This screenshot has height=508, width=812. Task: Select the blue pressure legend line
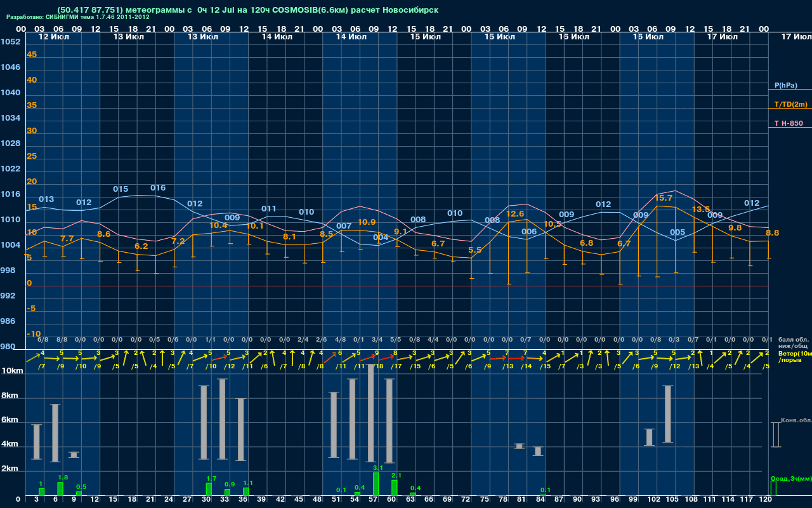(790, 90)
